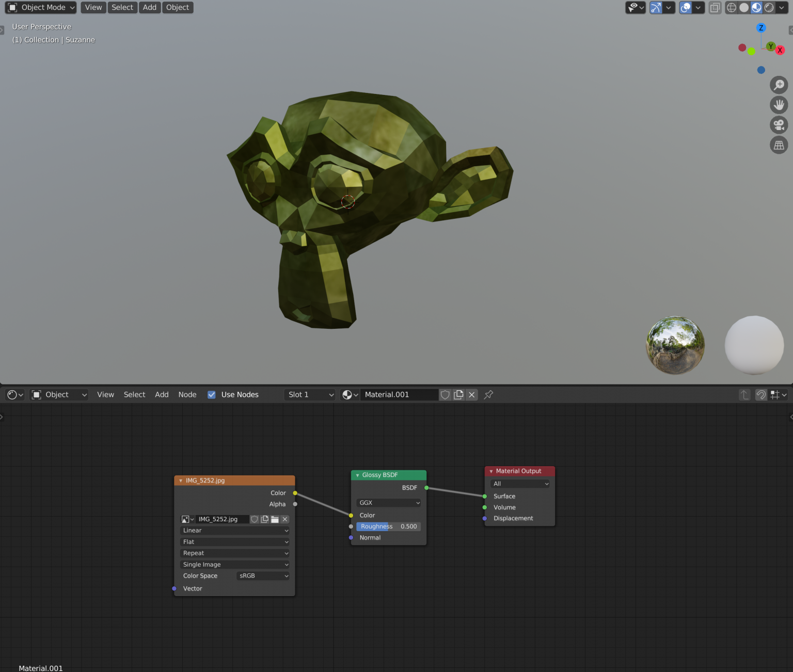Rename material in the Material.001 name field

pyautogui.click(x=399, y=394)
